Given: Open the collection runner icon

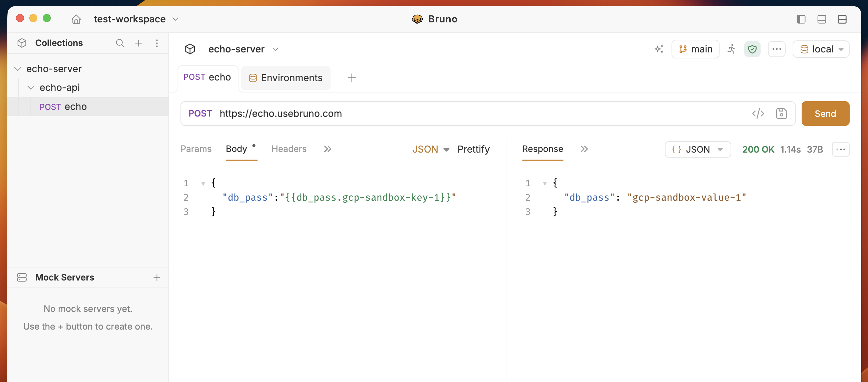Looking at the screenshot, I should click(x=731, y=49).
